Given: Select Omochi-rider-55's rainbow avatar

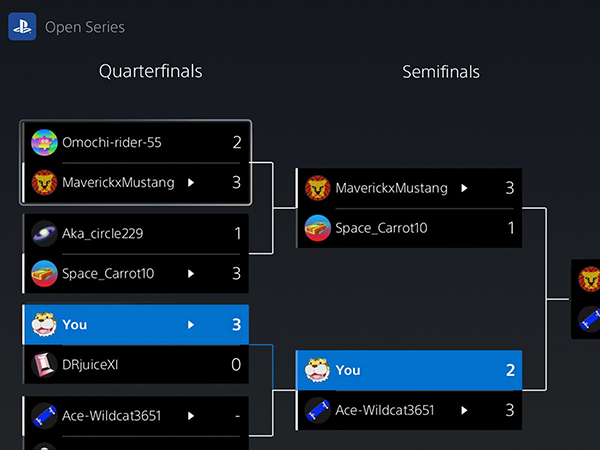Looking at the screenshot, I should tap(44, 142).
